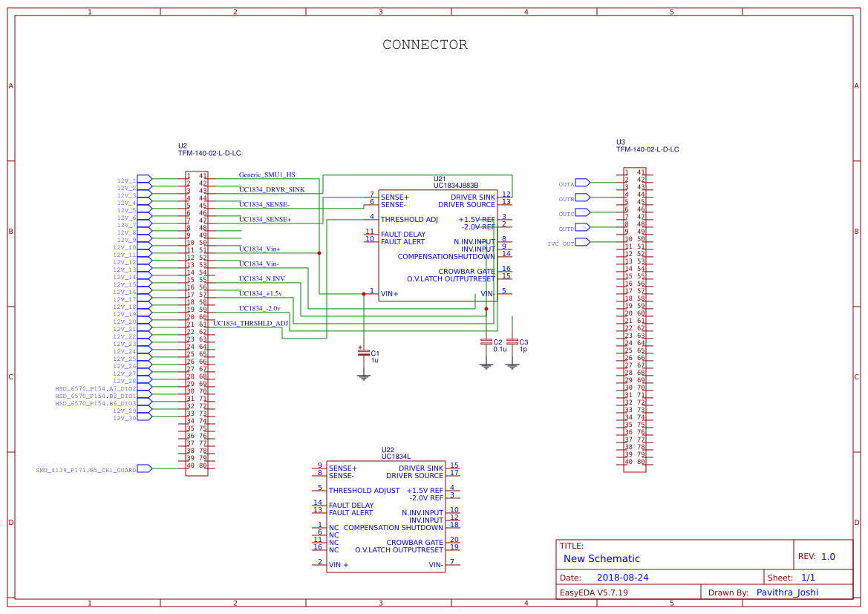868x614 pixels.
Task: Click the junction dot at U21 VIN+ pin 1
Action: click(x=364, y=294)
